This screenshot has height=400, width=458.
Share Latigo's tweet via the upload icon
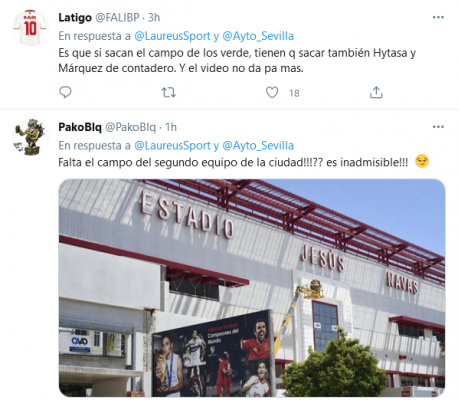(376, 92)
